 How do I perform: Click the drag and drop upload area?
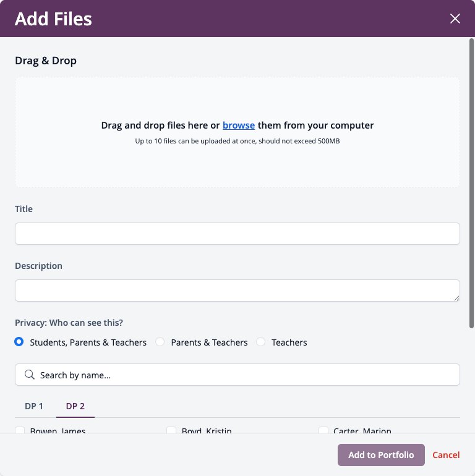237,132
